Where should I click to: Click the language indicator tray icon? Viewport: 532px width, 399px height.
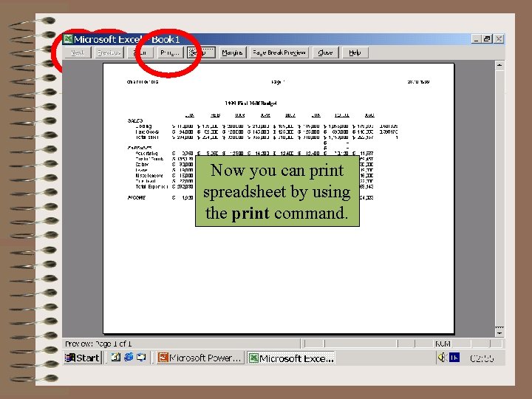point(454,358)
